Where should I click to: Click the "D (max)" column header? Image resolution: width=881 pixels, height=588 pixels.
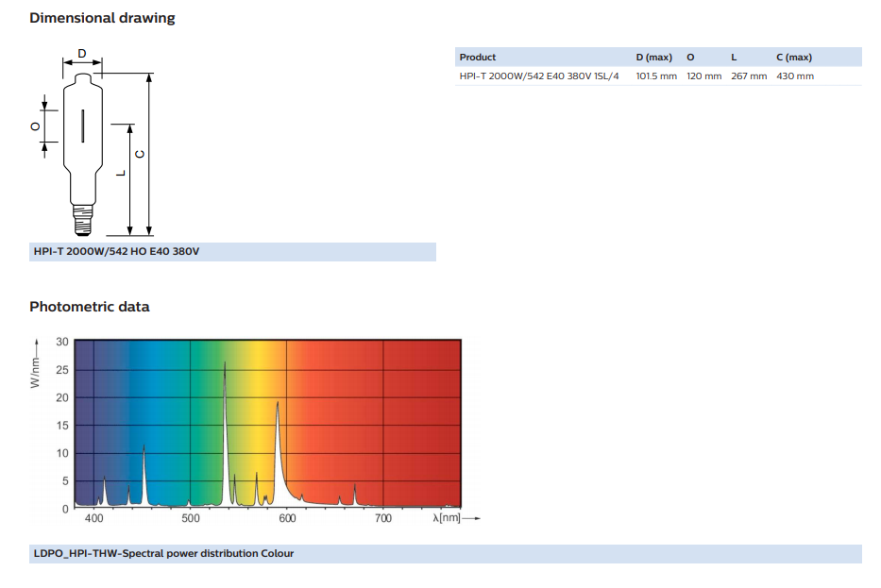653,58
